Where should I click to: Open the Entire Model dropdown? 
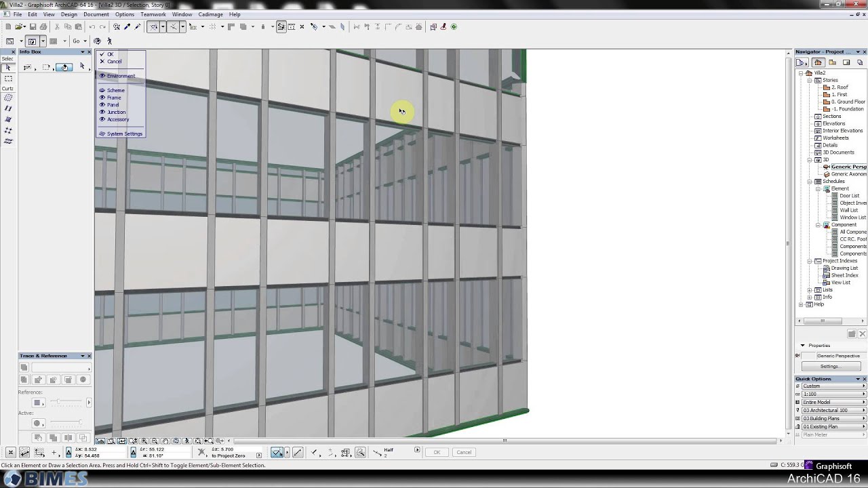coord(834,402)
